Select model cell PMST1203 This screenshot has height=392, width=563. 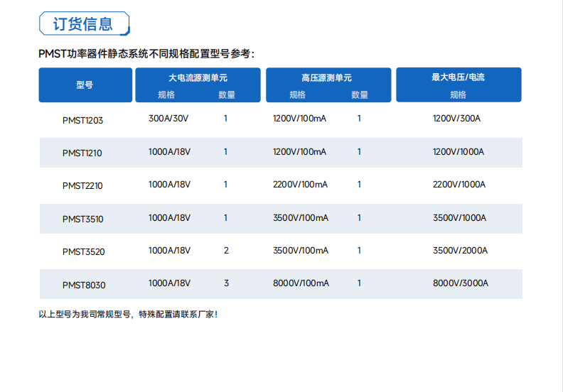(82, 121)
